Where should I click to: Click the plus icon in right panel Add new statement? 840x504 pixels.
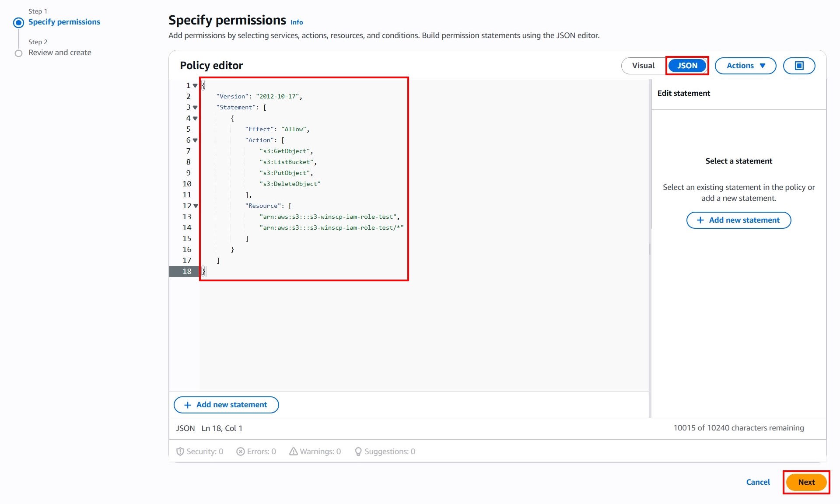pyautogui.click(x=700, y=220)
